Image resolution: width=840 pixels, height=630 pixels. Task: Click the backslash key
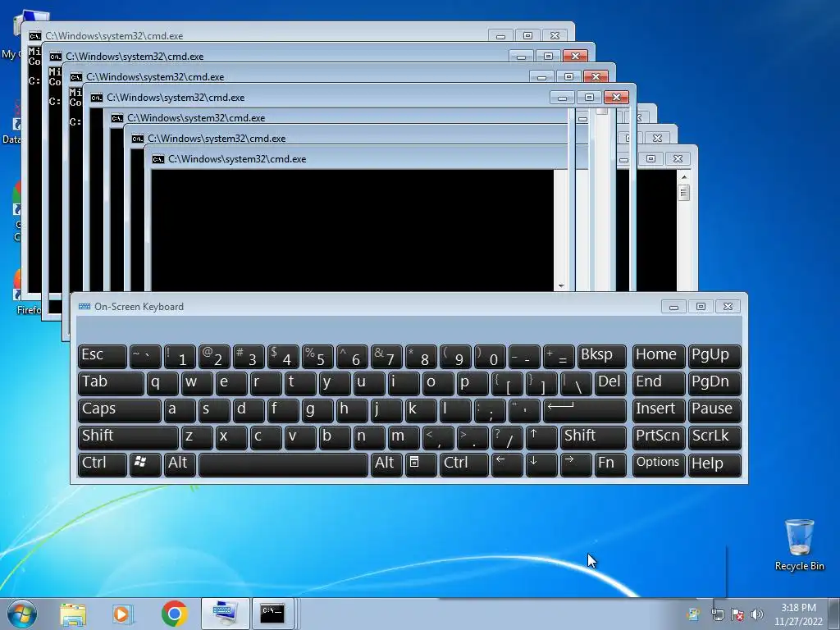[576, 383]
